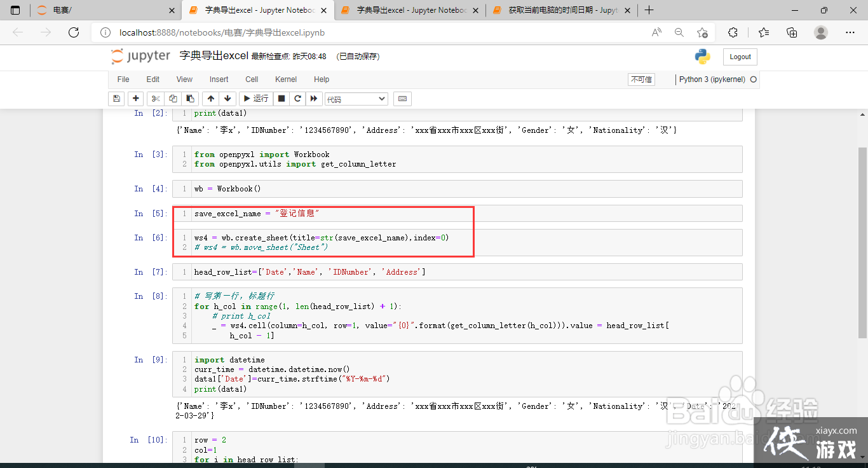Open Read aloud icon
This screenshot has height=468, width=868.
coord(656,32)
